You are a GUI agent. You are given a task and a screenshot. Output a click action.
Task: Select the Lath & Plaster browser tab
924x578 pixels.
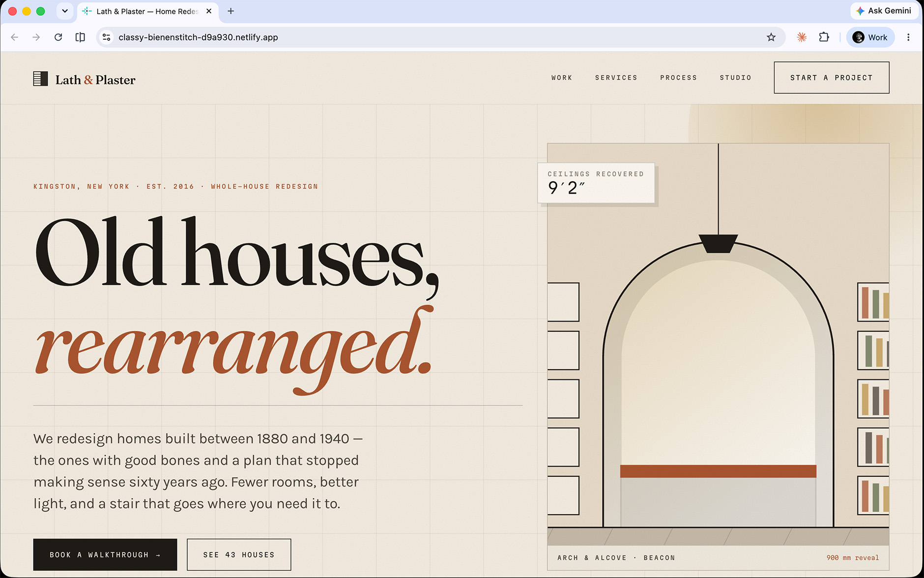147,11
